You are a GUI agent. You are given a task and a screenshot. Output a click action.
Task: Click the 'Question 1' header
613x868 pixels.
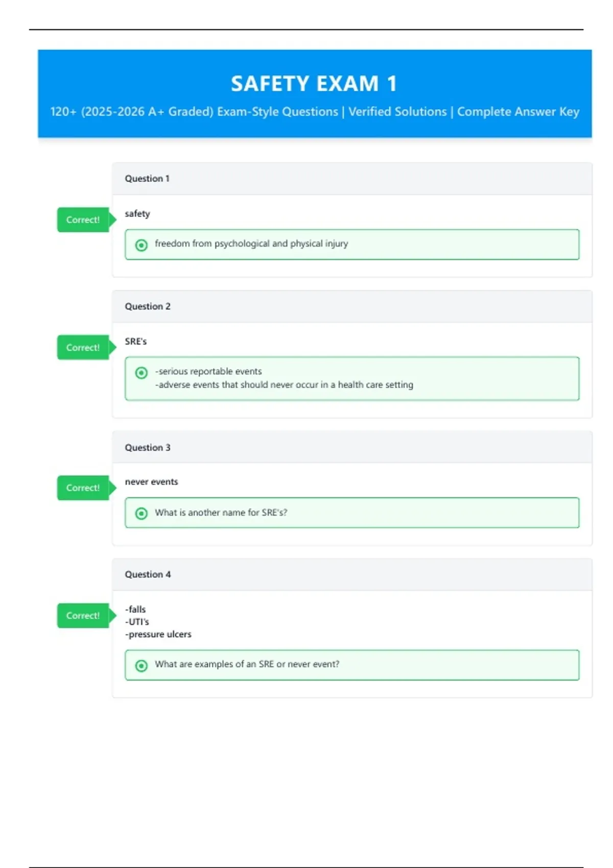click(147, 179)
